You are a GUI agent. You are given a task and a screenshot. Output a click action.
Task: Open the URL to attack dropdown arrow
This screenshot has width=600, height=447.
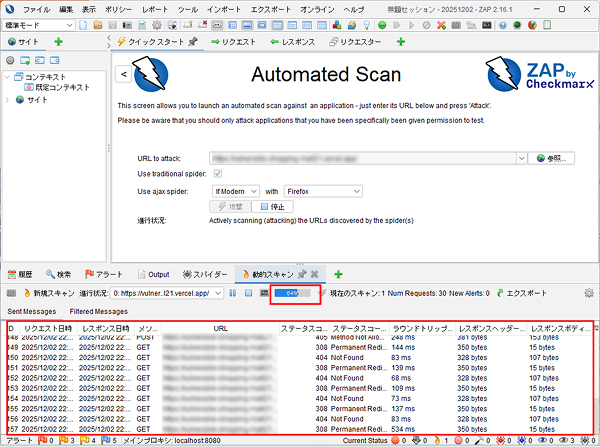pyautogui.click(x=521, y=158)
